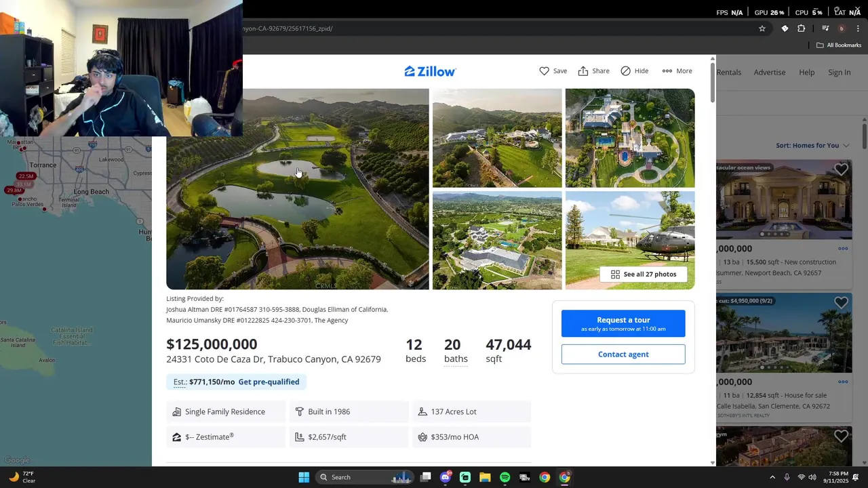This screenshot has width=868, height=488.
Task: Click Single Family Residence chip
Action: click(x=226, y=411)
